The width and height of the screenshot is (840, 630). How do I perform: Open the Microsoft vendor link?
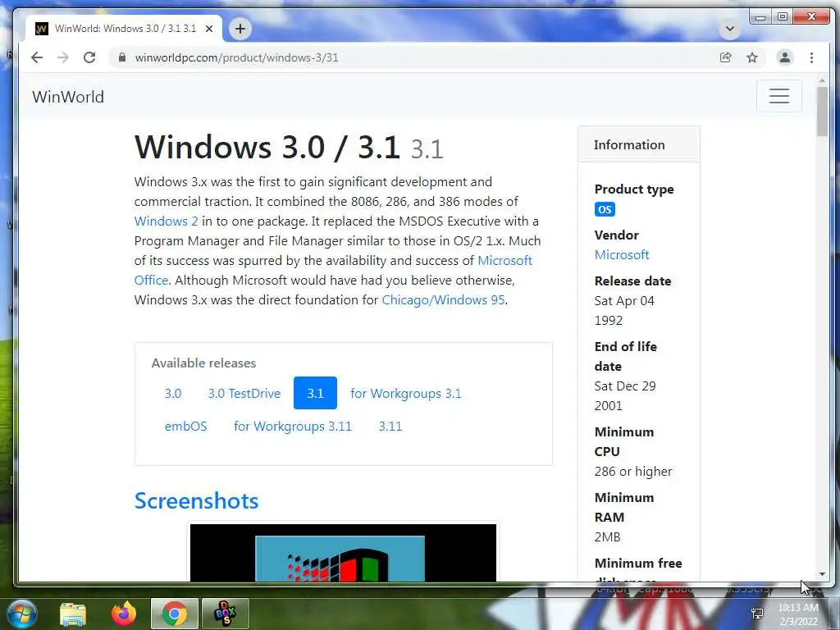coord(622,254)
